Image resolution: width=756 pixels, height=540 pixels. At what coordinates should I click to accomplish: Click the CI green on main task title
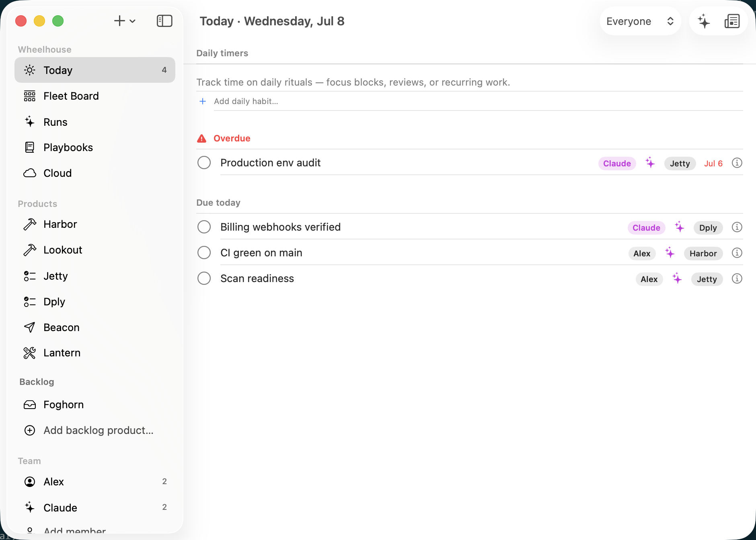[261, 253]
